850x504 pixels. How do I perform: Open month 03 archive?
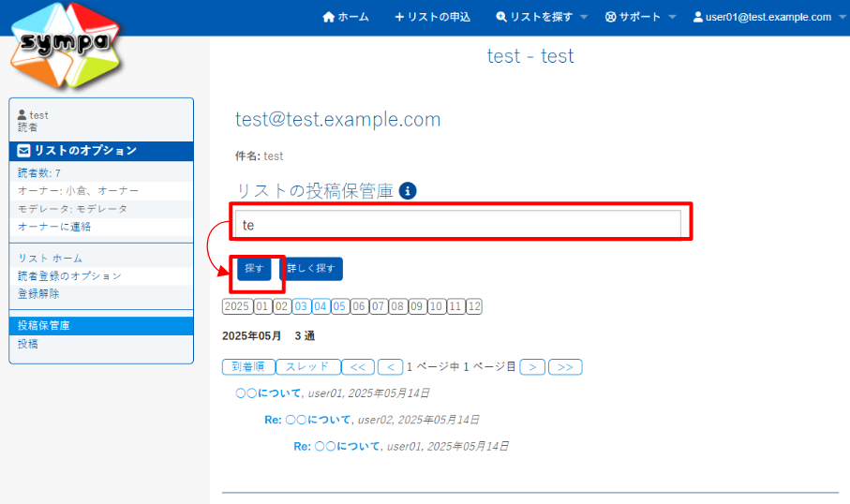point(301,306)
